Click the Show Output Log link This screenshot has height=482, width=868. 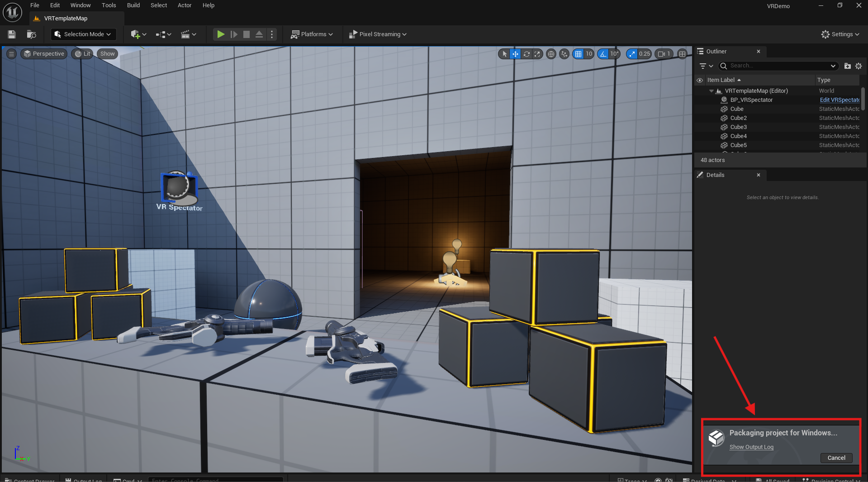751,447
